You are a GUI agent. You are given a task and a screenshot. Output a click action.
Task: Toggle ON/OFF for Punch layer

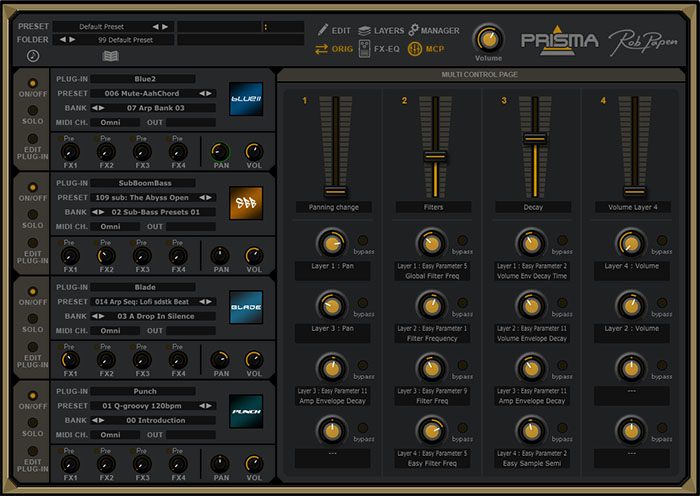(x=33, y=396)
